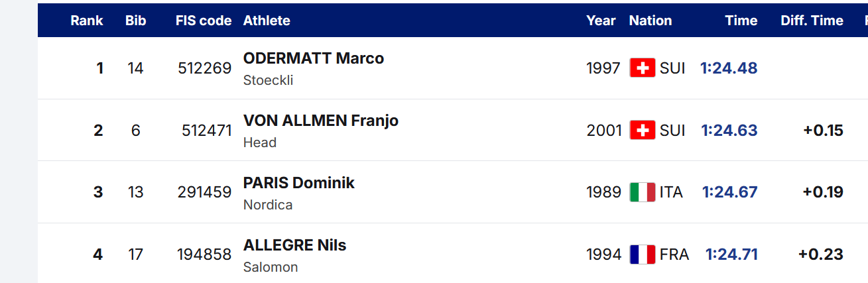Open VON ALLMEN Franjo athlete profile
Viewport: 868px width, 283px height.
coord(320,121)
